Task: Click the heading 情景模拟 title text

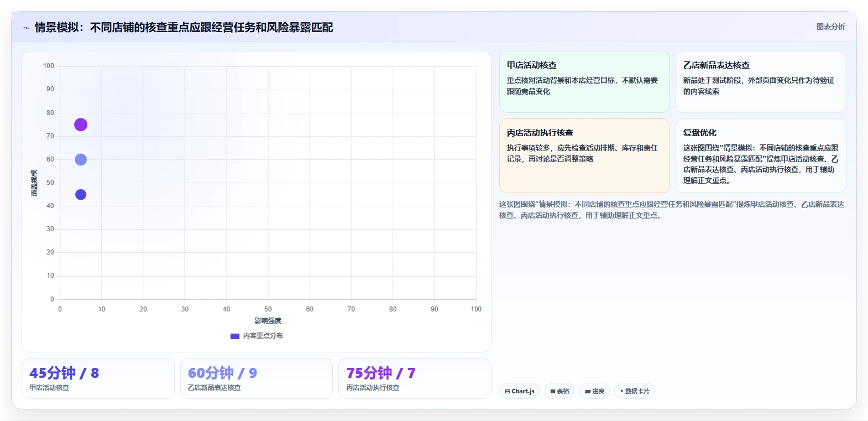Action: point(184,27)
